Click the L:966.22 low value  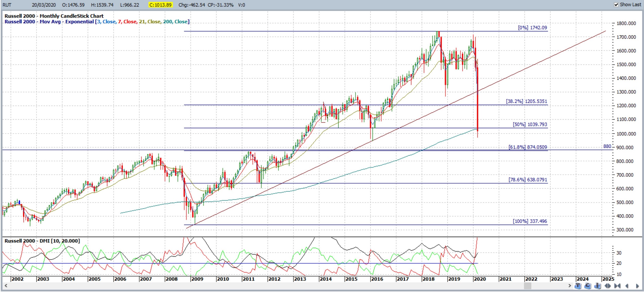(x=130, y=5)
